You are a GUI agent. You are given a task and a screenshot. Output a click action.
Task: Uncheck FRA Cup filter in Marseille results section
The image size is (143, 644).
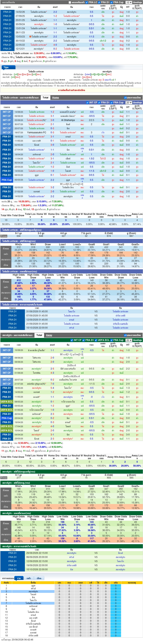tap(111, 103)
